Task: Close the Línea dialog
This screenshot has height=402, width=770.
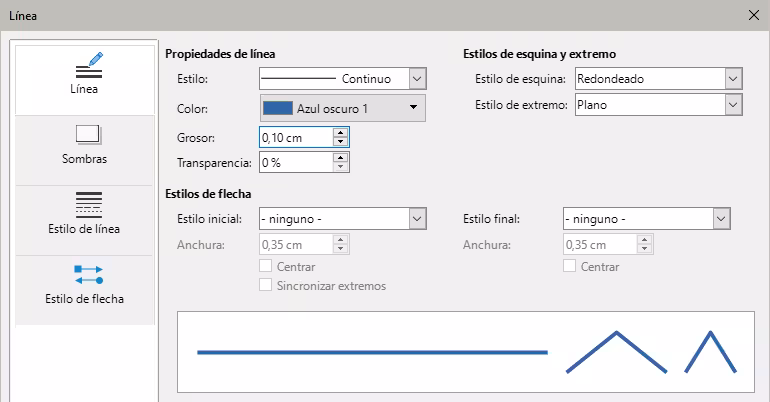Action: [x=754, y=15]
